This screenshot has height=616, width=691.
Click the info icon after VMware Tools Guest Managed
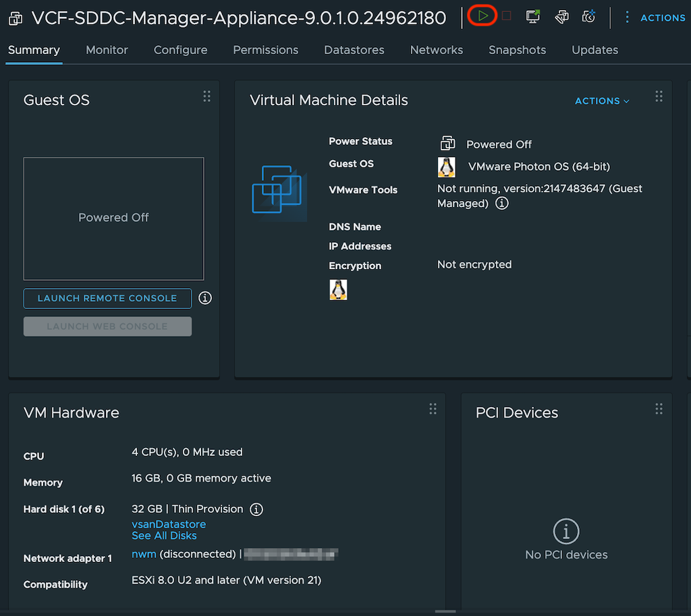(502, 203)
